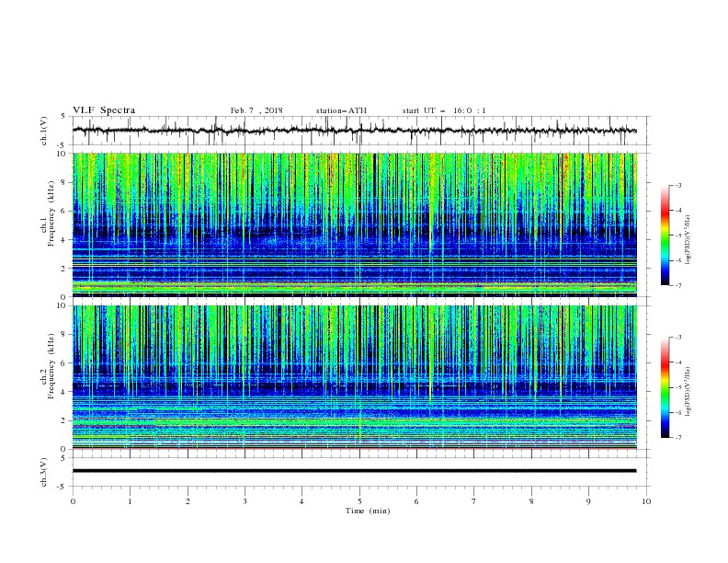Click the time axis tick label '3'
Viewport: 728px width, 563px height.
(x=245, y=501)
